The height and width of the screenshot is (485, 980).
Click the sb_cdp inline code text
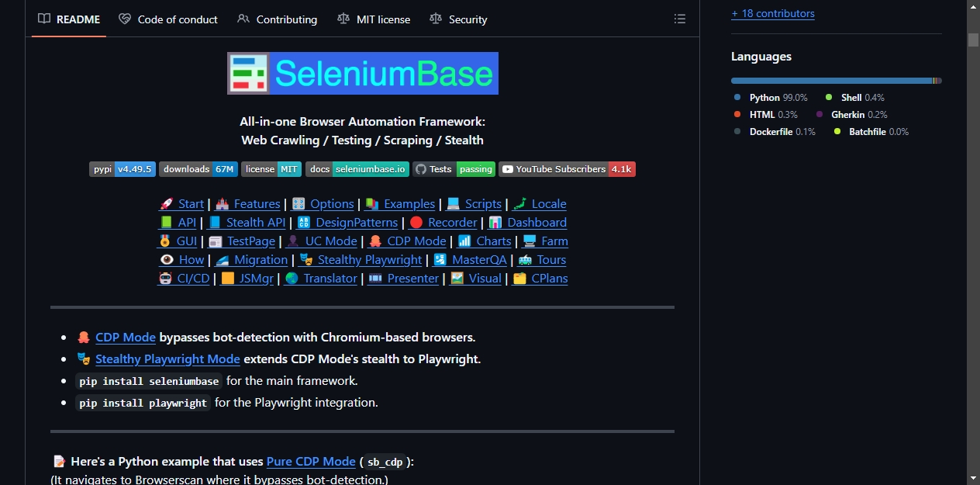point(385,462)
